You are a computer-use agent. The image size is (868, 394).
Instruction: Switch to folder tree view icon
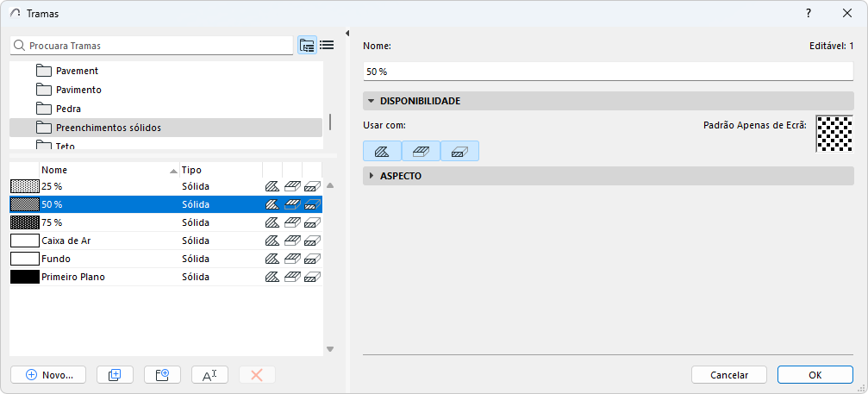pyautogui.click(x=307, y=46)
